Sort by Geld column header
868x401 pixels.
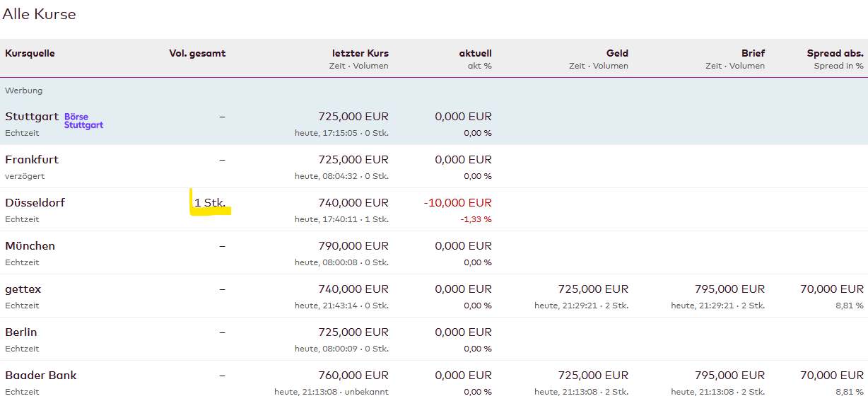point(616,54)
